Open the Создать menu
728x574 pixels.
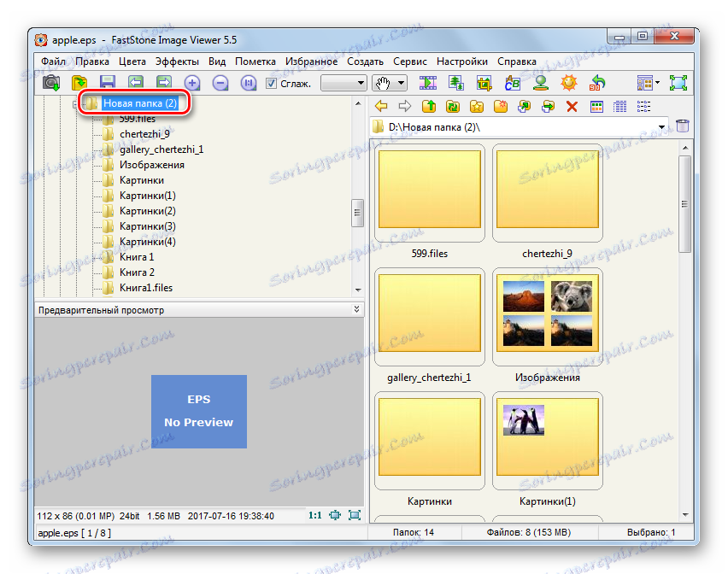[x=366, y=61]
